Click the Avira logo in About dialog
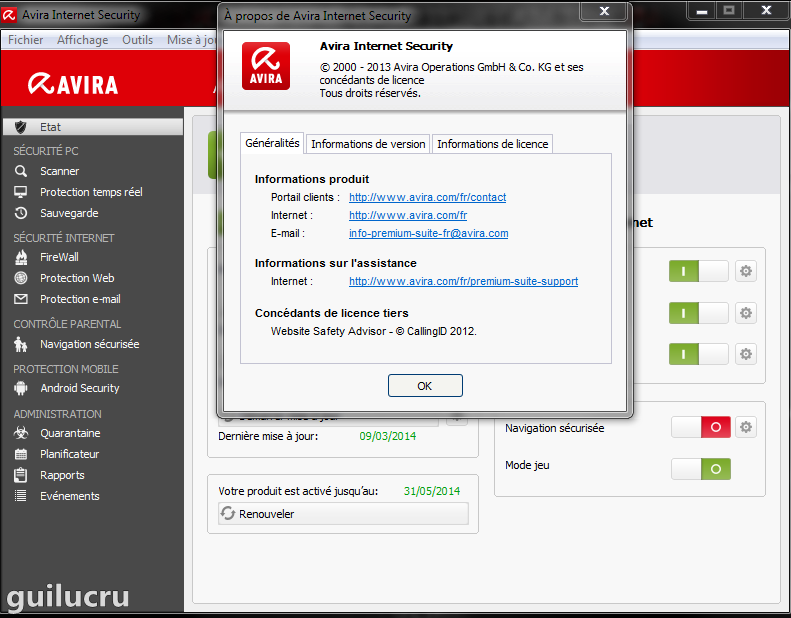791x618 pixels. pos(266,66)
